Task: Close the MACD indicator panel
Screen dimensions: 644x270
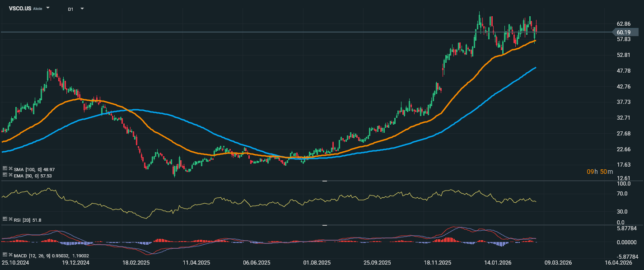Action: (10, 255)
